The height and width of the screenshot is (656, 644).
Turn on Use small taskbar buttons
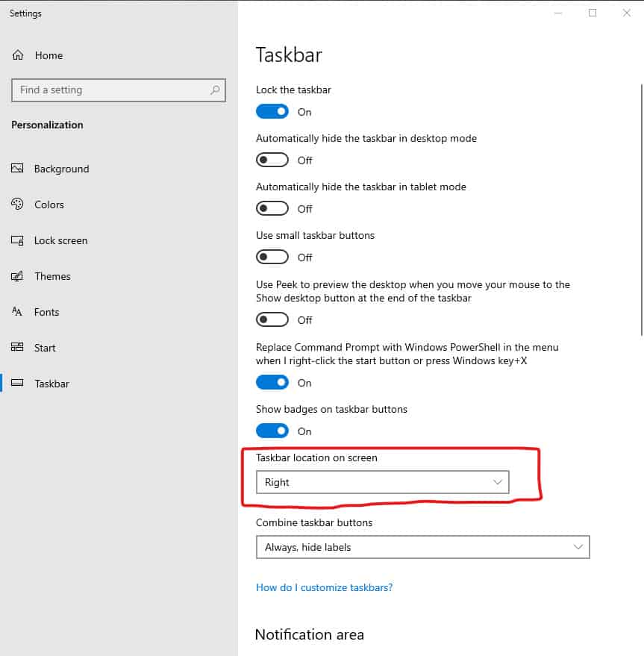272,257
